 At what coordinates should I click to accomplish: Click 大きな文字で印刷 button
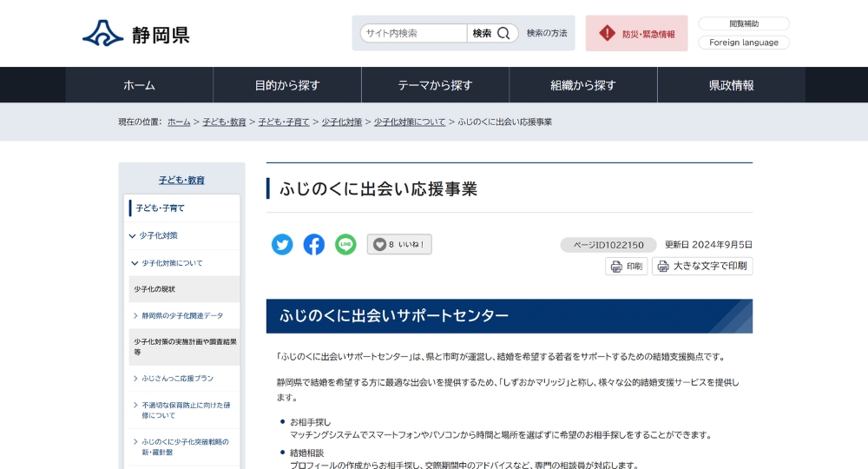(x=702, y=267)
